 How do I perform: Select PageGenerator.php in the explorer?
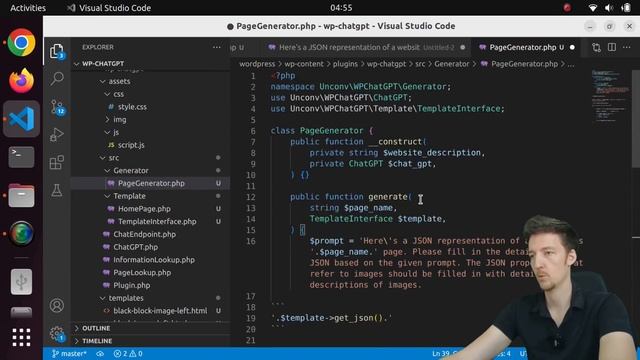tap(151, 183)
